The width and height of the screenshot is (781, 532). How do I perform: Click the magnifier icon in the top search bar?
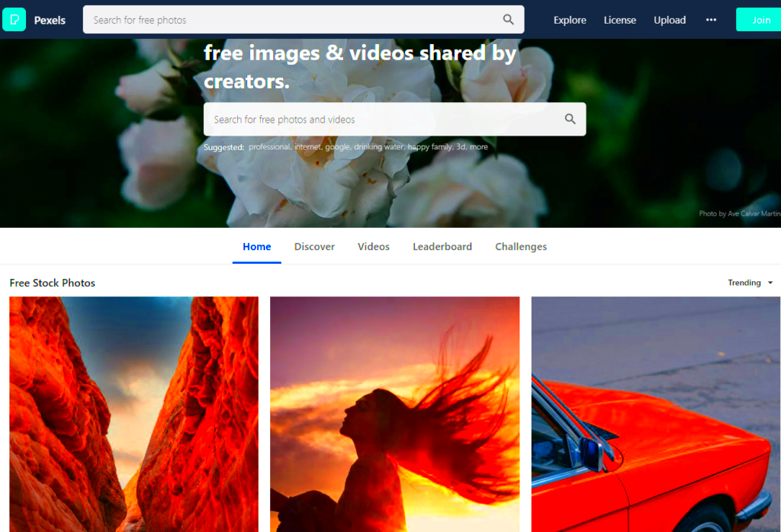tap(508, 19)
